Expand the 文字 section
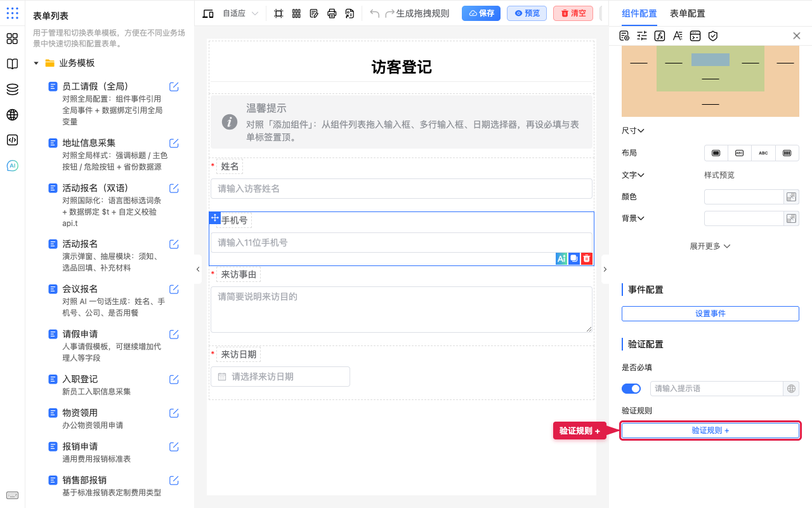 click(633, 175)
